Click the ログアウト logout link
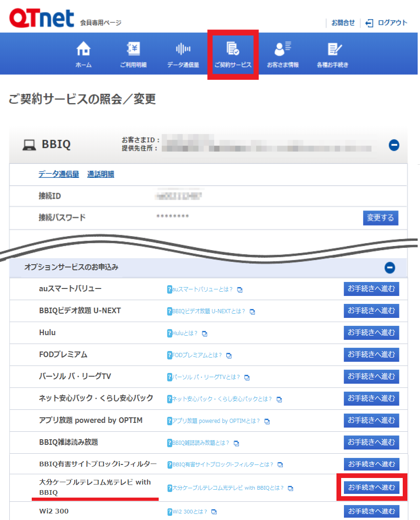 387,23
